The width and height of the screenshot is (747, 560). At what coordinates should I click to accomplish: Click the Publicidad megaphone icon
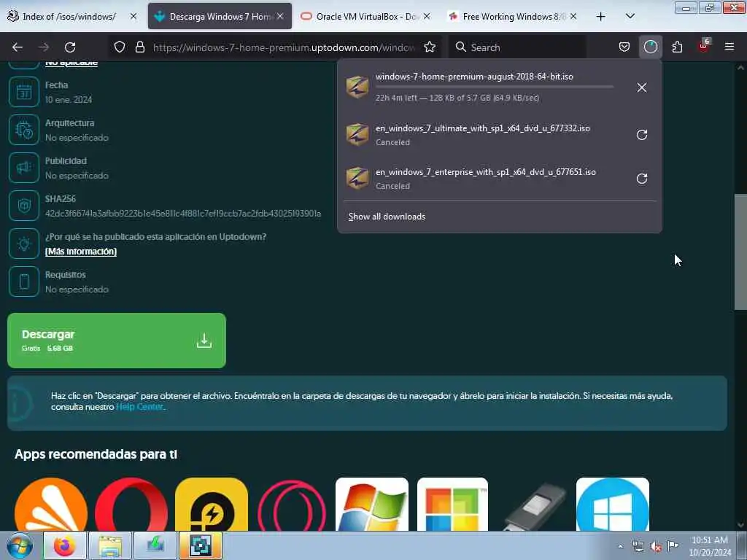point(24,168)
